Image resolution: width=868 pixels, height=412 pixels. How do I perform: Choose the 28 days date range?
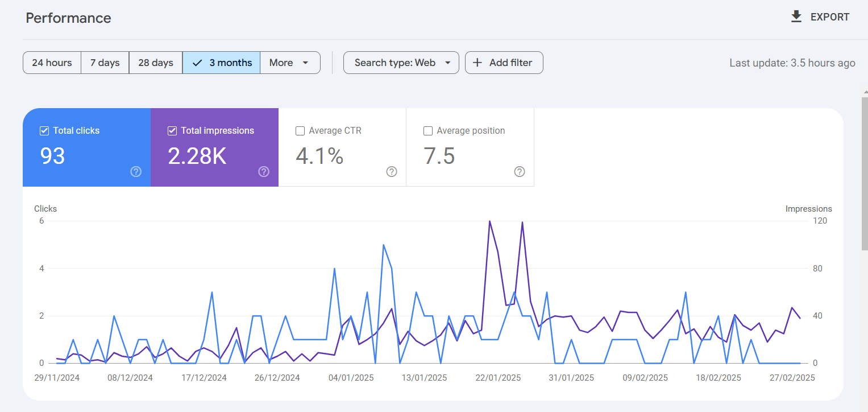[x=155, y=63]
